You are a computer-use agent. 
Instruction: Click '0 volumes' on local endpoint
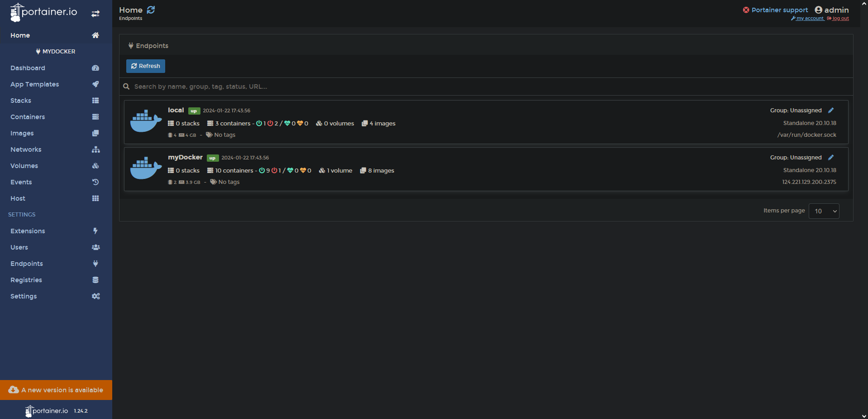pyautogui.click(x=335, y=123)
